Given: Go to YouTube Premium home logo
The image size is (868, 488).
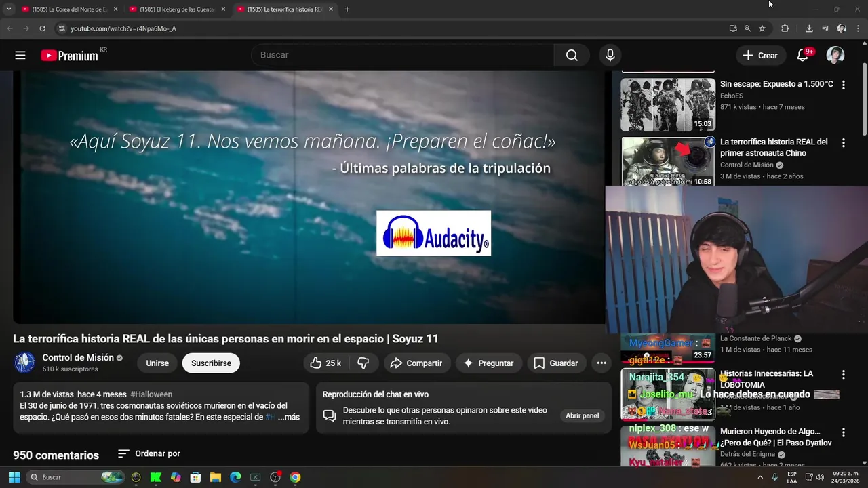Looking at the screenshot, I should 70,56.
